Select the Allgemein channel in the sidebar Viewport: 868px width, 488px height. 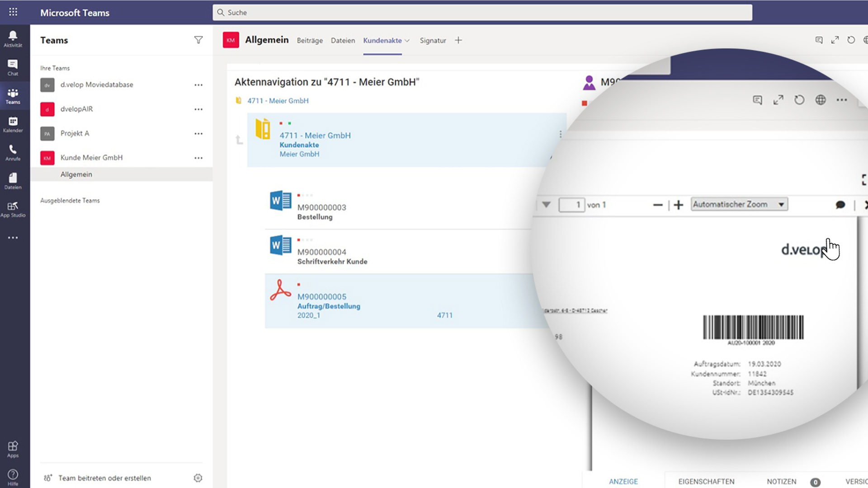tap(122, 174)
